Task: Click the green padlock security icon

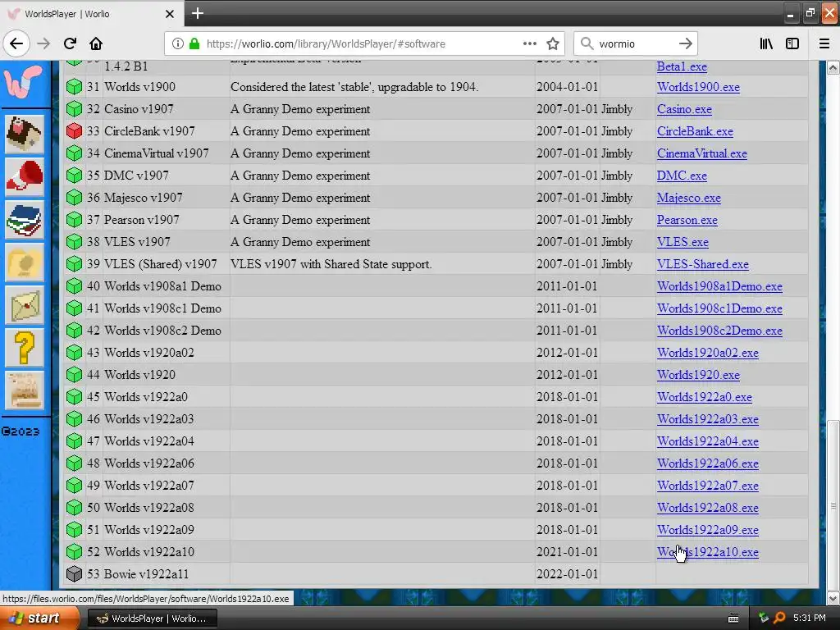Action: click(194, 43)
